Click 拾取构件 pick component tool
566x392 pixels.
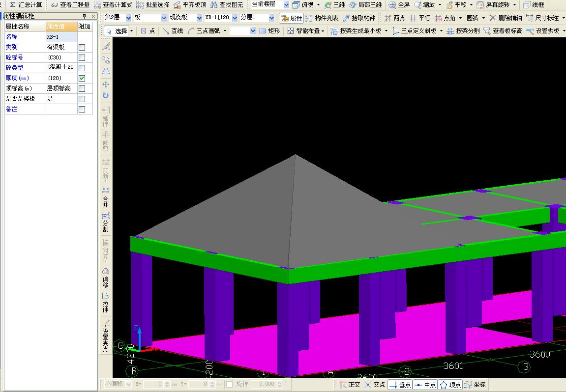(x=359, y=18)
